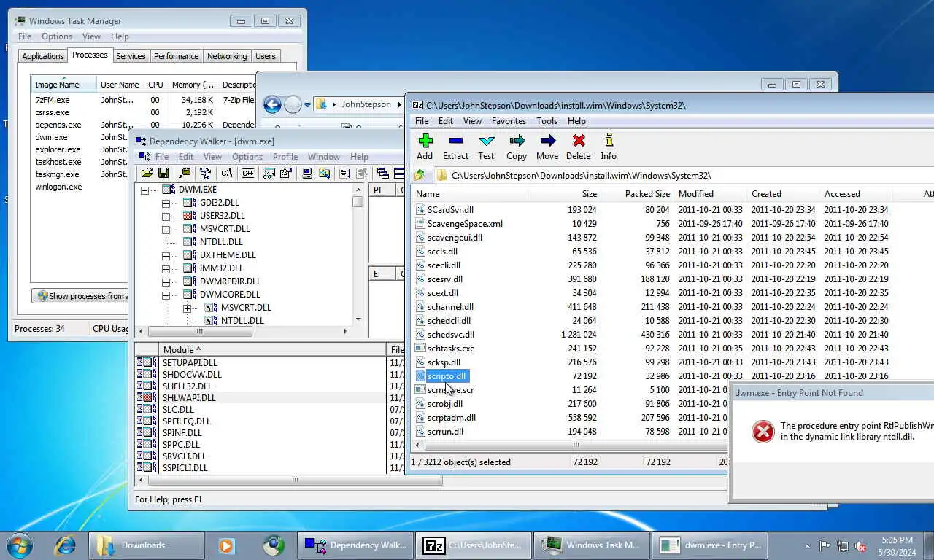Switch to the Networking tab in Task Manager
This screenshot has height=560, width=934.
pyautogui.click(x=227, y=56)
